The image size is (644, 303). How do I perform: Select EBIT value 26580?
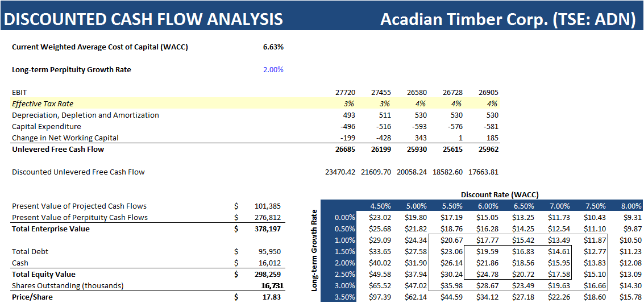click(x=417, y=93)
